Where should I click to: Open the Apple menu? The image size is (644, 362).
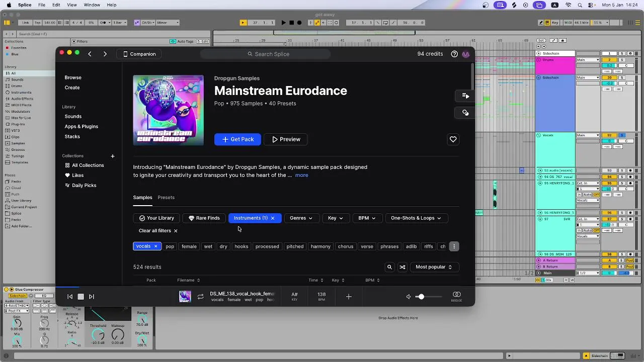click(x=9, y=5)
